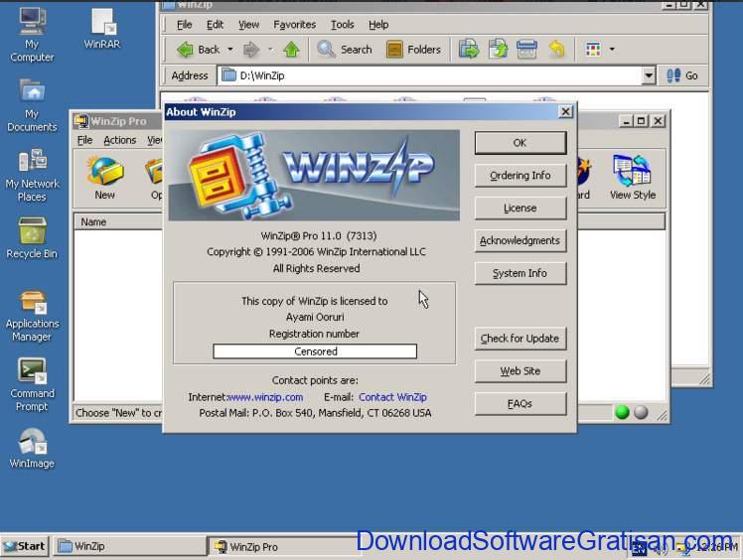Click View Style icon in WinZip Pro

pos(633,178)
